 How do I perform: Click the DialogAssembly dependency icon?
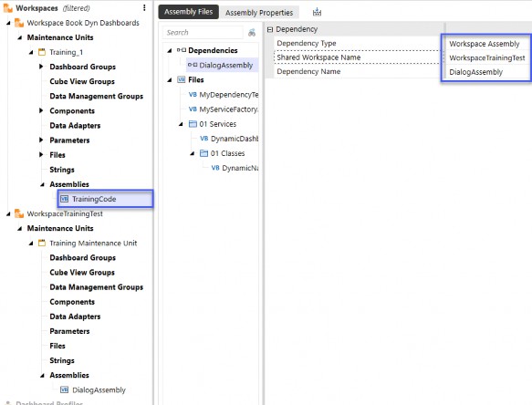pyautogui.click(x=193, y=65)
